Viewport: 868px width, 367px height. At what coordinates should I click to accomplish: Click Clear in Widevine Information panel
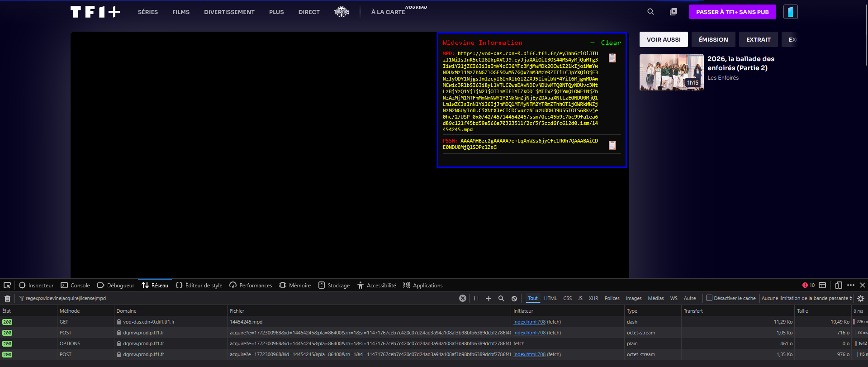611,43
